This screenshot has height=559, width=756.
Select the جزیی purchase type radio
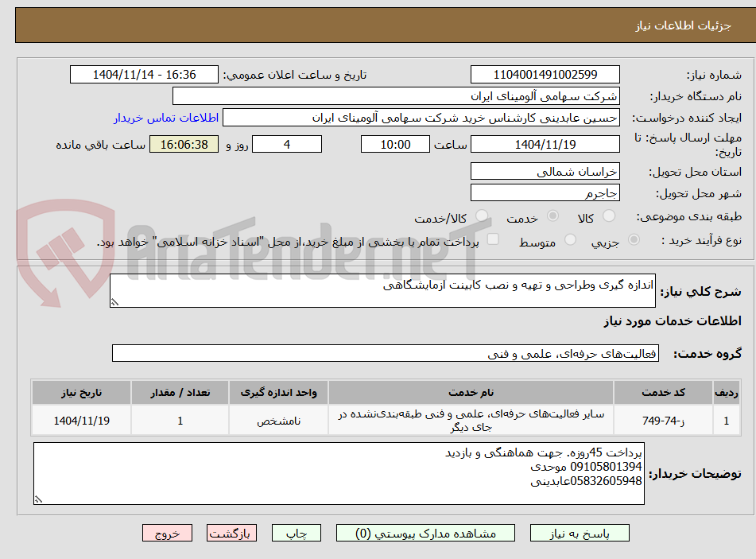pyautogui.click(x=634, y=239)
